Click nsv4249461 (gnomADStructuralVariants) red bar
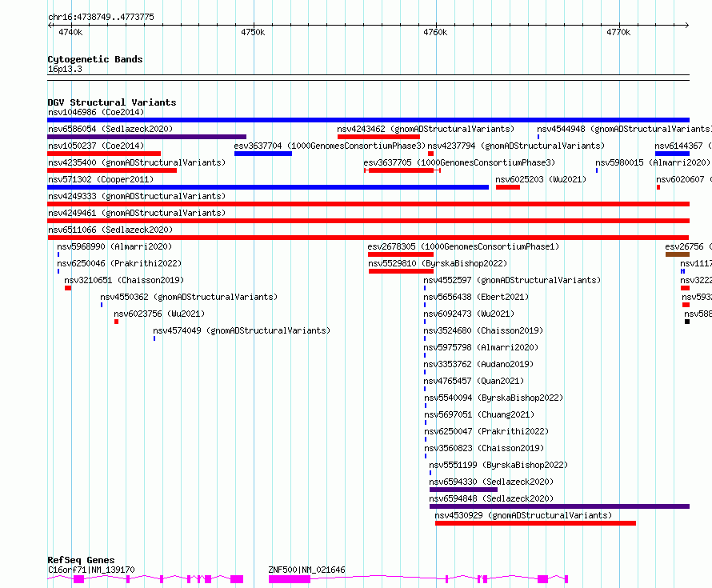This screenshot has height=588, width=712. (x=368, y=221)
